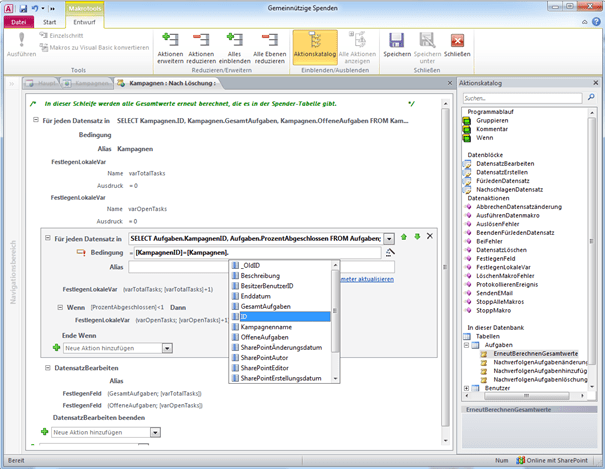The width and height of the screenshot is (605, 469).
Task: Select Kommentar in action catalog
Action: point(492,129)
